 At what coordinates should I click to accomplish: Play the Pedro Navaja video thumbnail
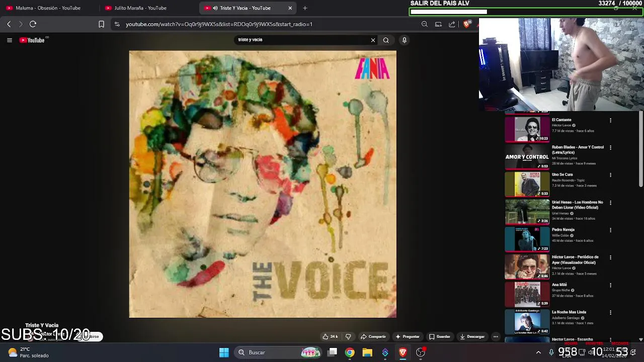527,239
